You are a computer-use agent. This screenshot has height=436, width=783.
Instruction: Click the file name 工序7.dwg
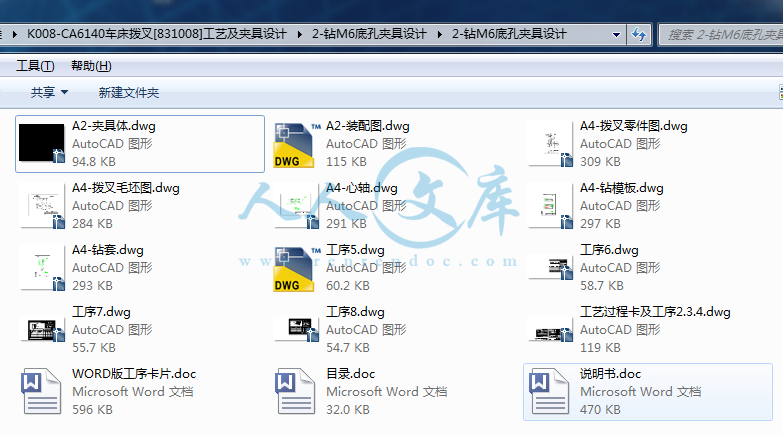(101, 312)
